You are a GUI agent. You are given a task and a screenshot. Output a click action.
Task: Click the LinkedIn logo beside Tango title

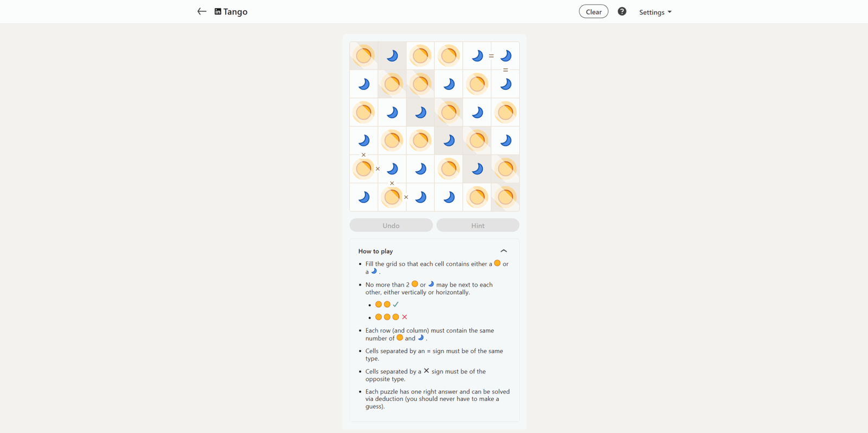point(218,11)
